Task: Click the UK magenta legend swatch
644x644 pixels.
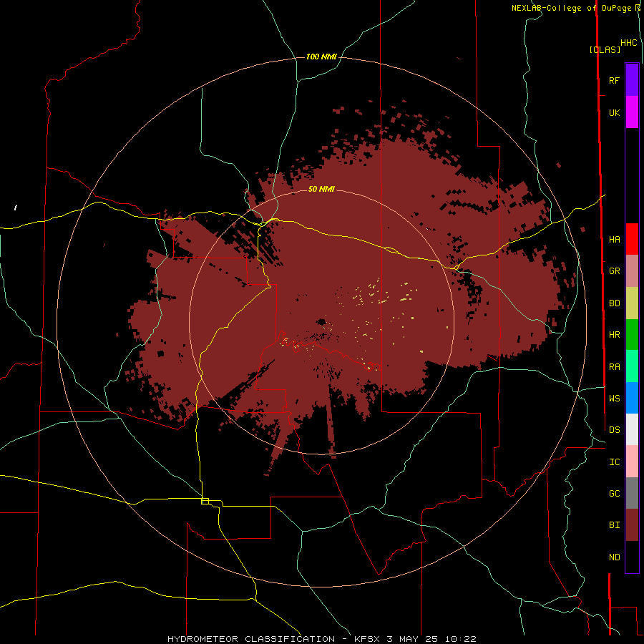Action: 632,112
